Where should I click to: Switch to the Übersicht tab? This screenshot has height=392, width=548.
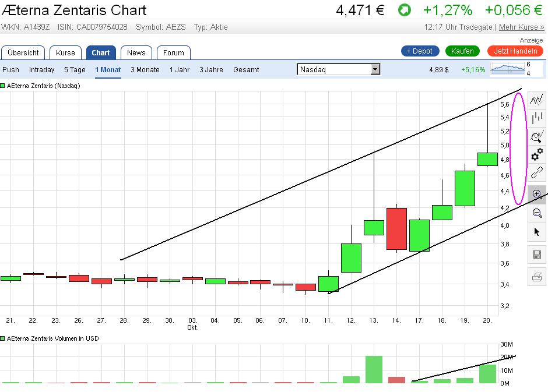click(x=23, y=52)
